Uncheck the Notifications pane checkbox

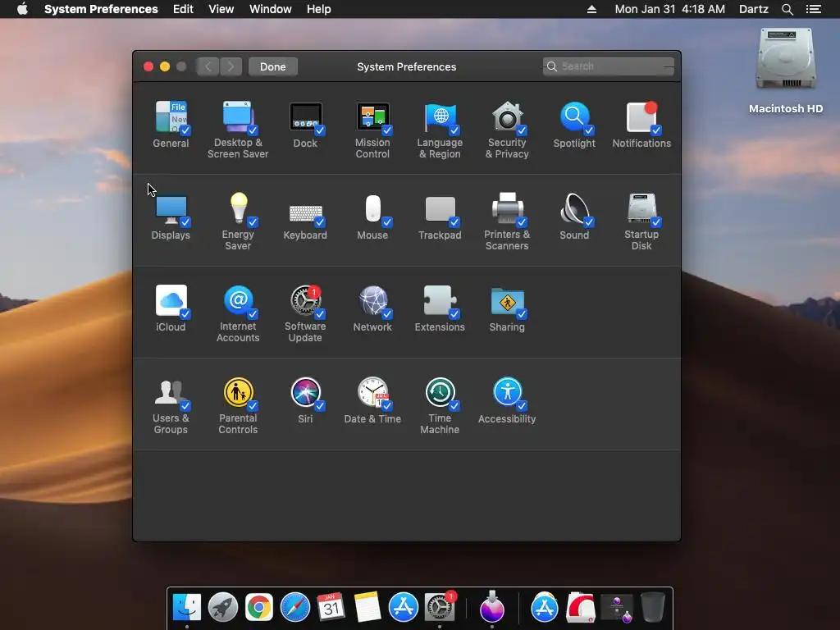tap(656, 130)
